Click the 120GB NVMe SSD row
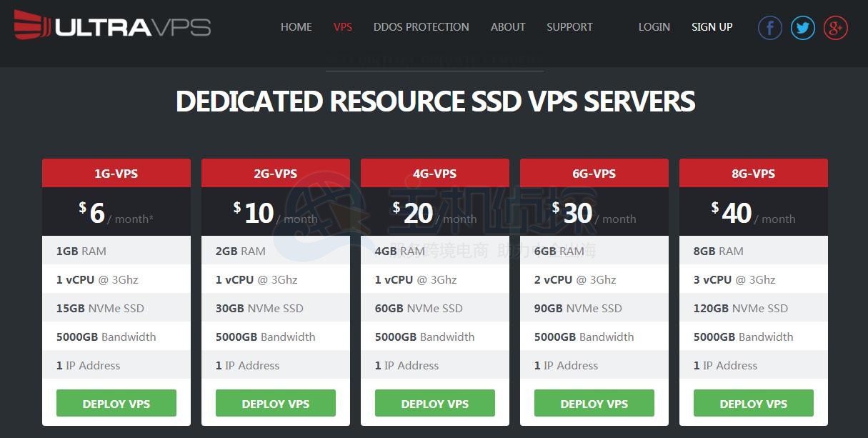This screenshot has height=438, width=868. coord(754,308)
